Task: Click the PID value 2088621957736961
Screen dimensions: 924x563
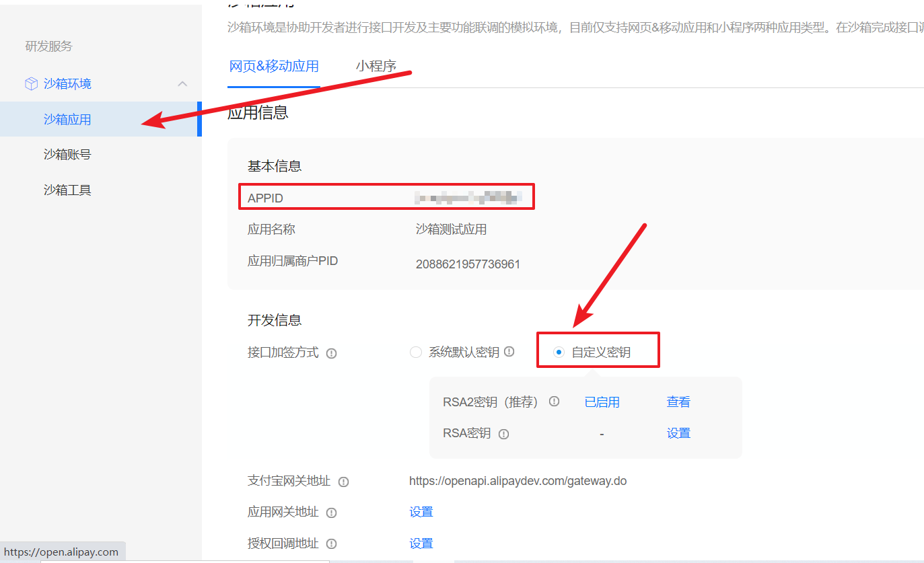Action: [468, 264]
